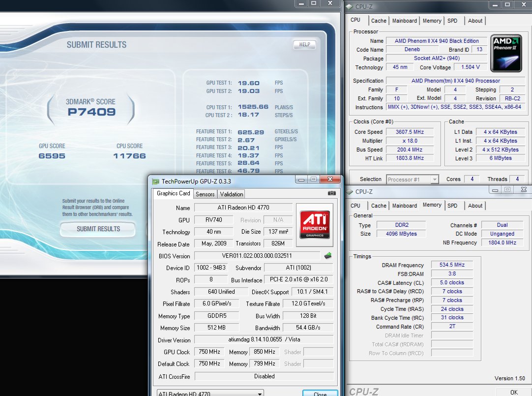Minimize the 3DMark window

(301, 3)
